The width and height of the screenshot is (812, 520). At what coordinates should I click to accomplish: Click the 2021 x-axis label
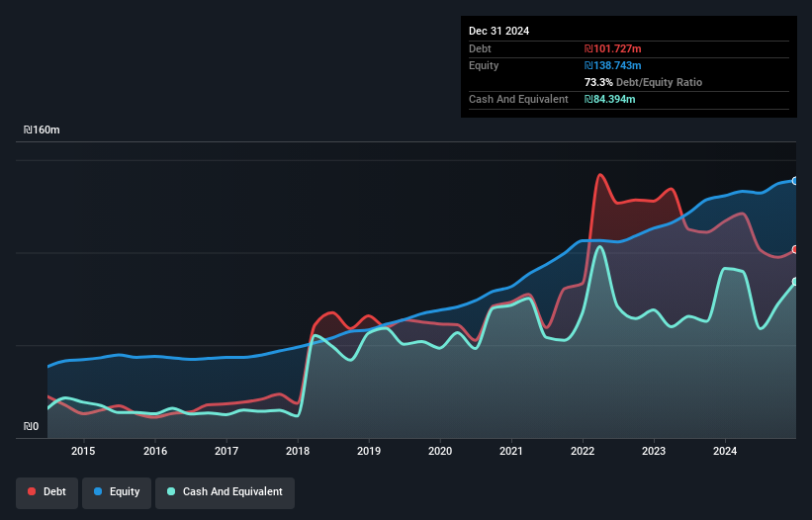(511, 451)
